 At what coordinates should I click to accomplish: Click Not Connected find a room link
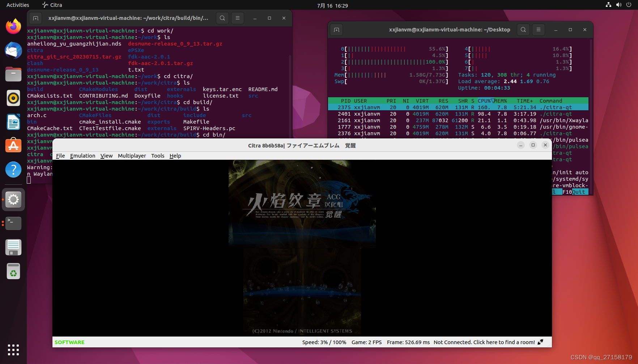click(x=484, y=342)
